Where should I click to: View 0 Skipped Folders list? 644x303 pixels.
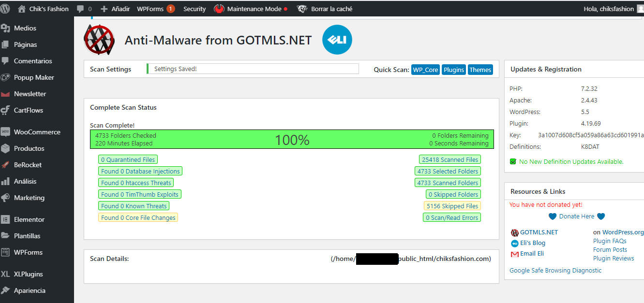point(453,194)
